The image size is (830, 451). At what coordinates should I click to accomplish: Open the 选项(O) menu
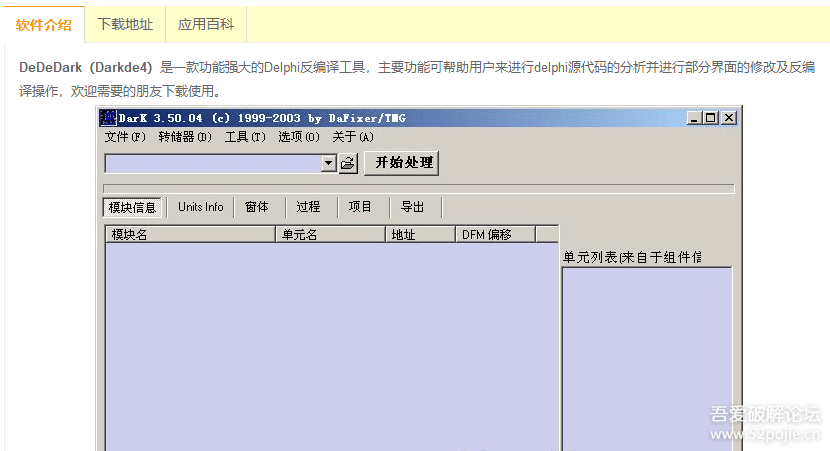tap(299, 137)
